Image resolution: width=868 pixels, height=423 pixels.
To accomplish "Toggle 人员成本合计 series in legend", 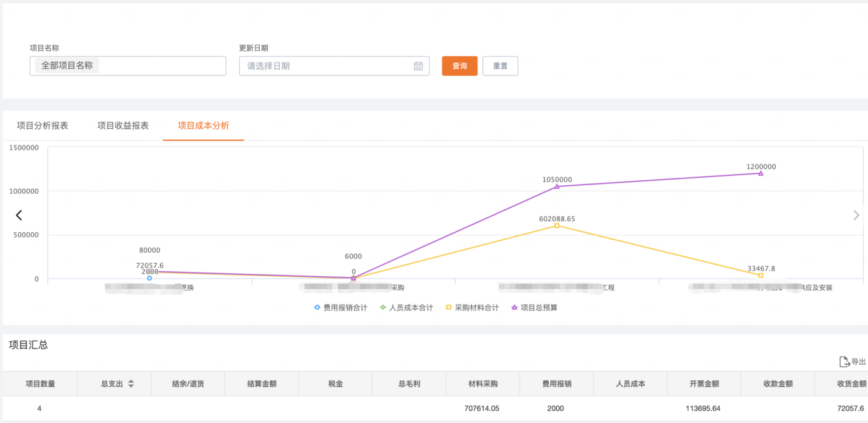I will [405, 307].
